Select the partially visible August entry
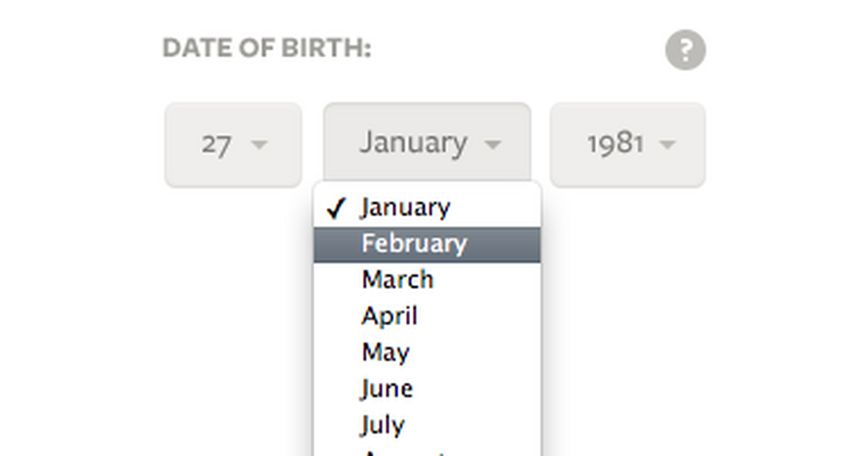 click(x=404, y=452)
